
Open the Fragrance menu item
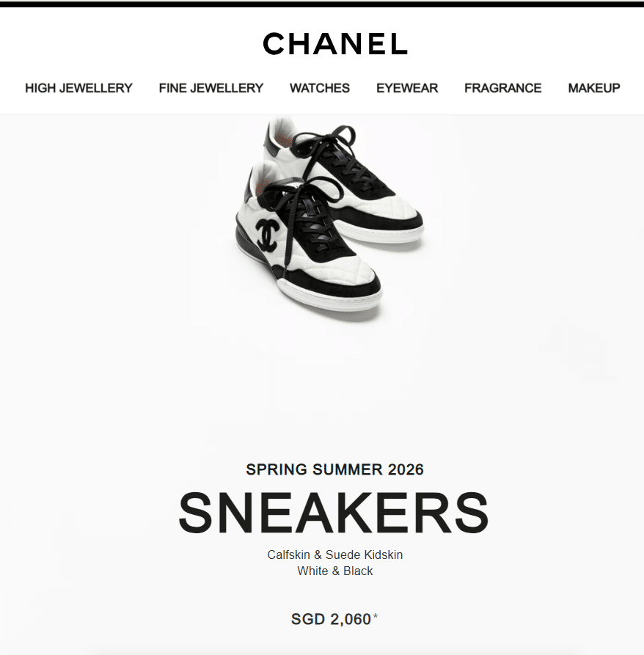[x=503, y=88]
